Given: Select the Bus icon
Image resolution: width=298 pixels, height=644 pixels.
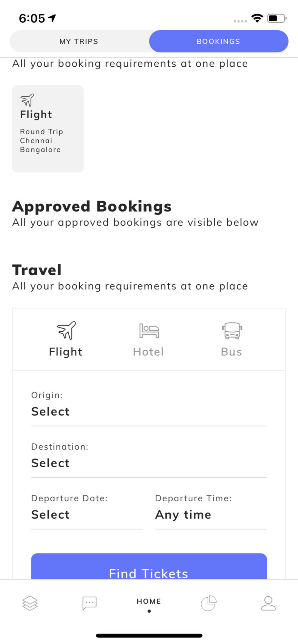Looking at the screenshot, I should pos(232,331).
